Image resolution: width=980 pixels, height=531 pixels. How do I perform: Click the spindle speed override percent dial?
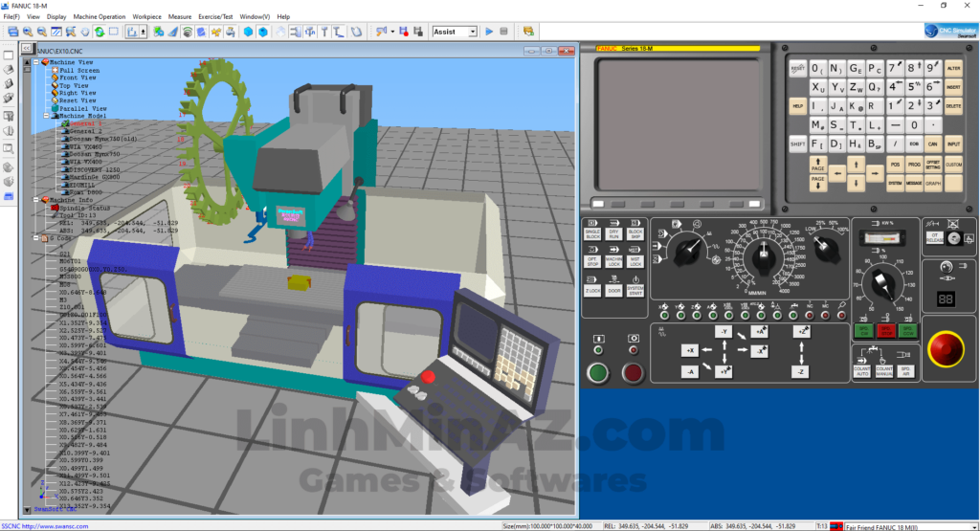tap(882, 285)
